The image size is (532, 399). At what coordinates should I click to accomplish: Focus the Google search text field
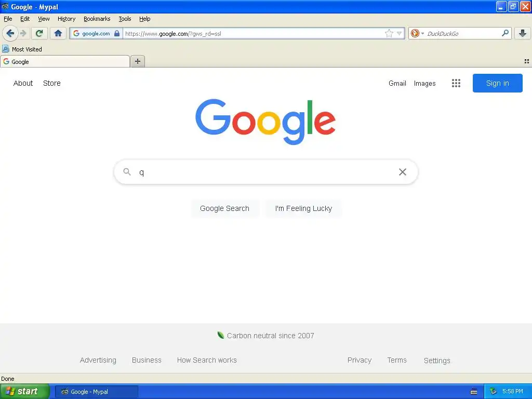pyautogui.click(x=266, y=172)
